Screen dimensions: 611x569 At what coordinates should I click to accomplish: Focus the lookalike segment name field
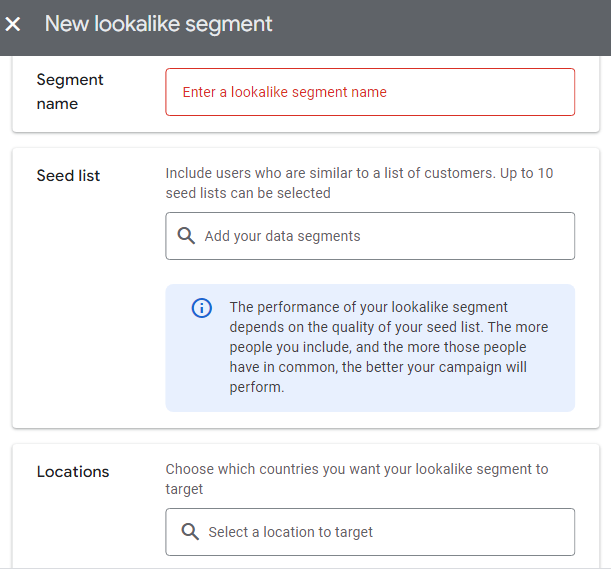[x=370, y=92]
